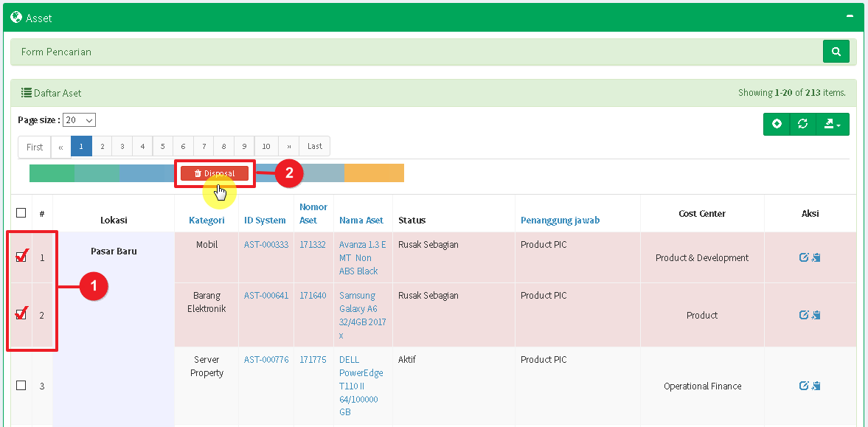Click the clipboard icon for Avanza row

(816, 257)
